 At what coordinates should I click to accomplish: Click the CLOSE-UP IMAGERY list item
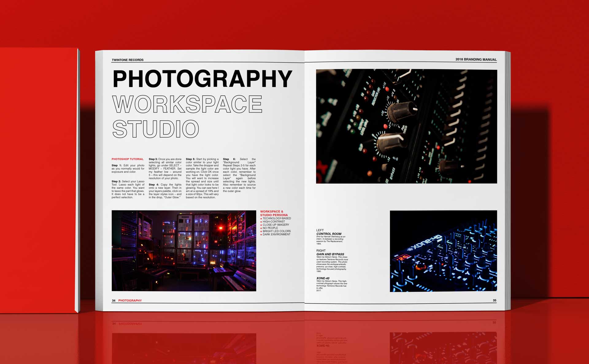tap(275, 225)
